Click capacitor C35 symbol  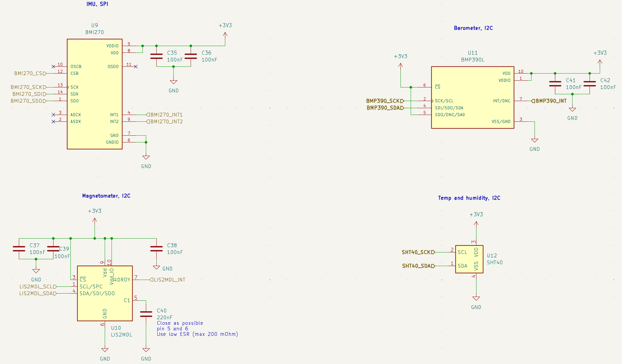[156, 56]
